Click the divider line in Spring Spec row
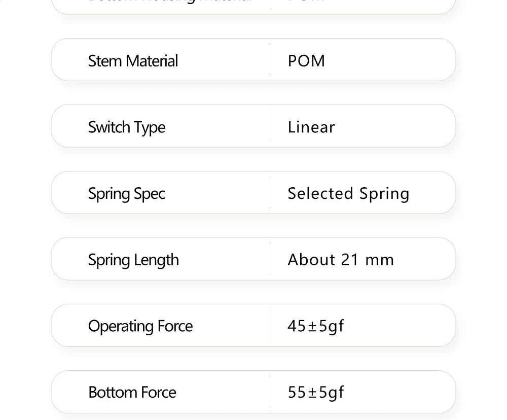 click(x=271, y=192)
